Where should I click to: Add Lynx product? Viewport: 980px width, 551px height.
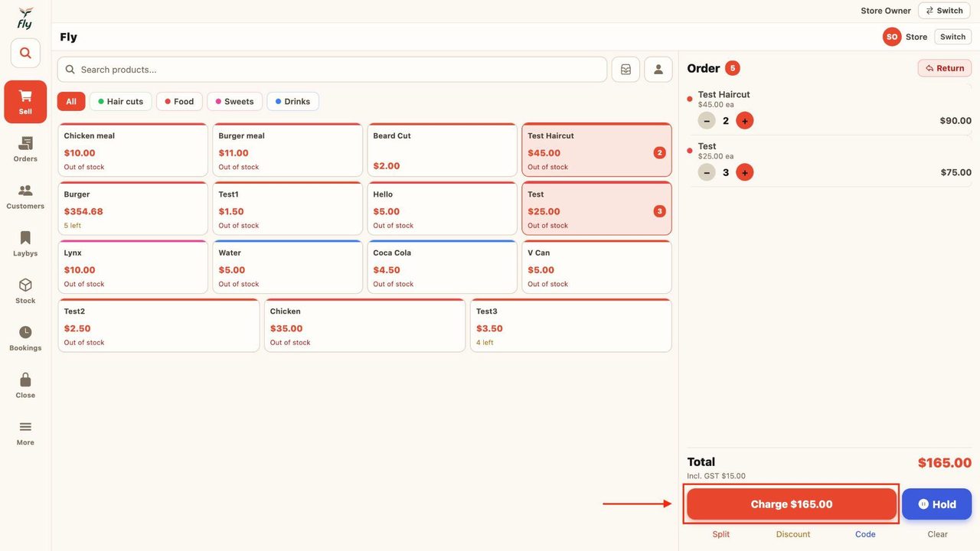133,267
